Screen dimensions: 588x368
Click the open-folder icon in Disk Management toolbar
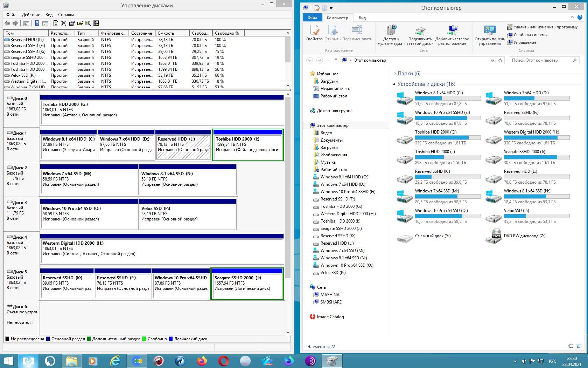pyautogui.click(x=80, y=23)
